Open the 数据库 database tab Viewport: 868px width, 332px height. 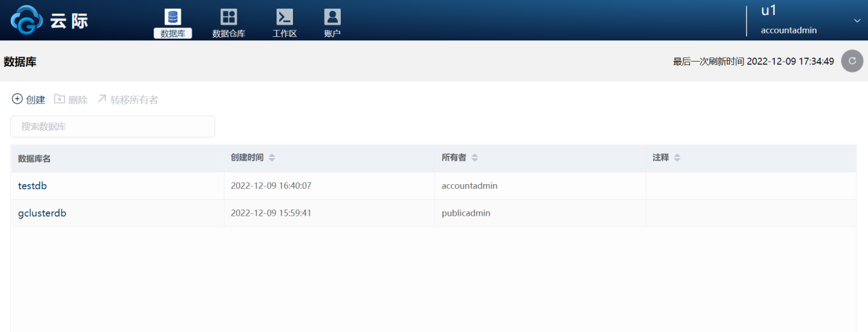point(173,23)
